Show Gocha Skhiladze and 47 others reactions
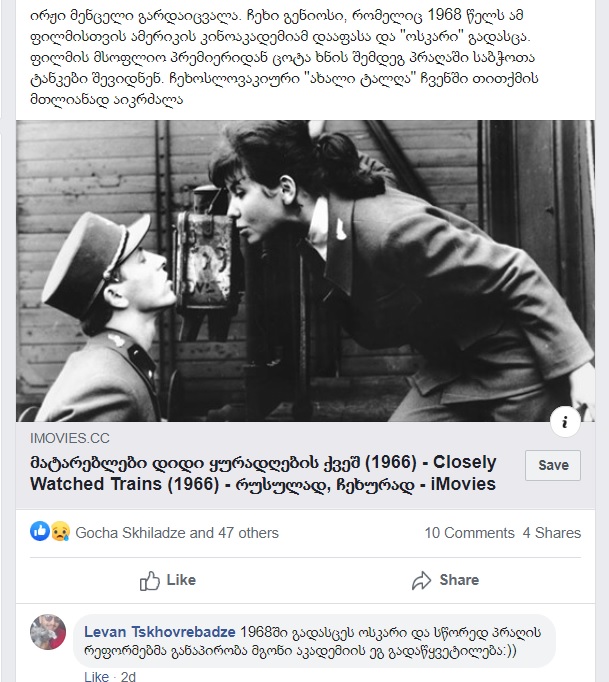The height and width of the screenshot is (682, 609). point(177,533)
